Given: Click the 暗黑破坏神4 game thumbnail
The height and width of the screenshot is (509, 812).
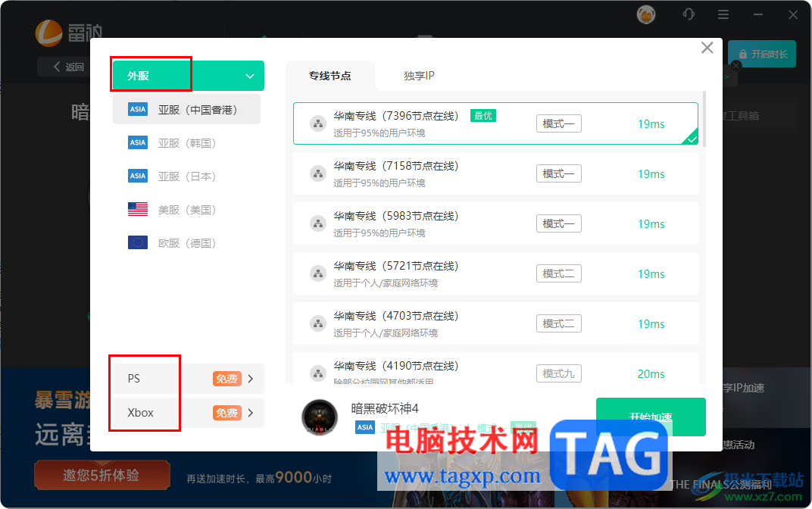Looking at the screenshot, I should (320, 417).
